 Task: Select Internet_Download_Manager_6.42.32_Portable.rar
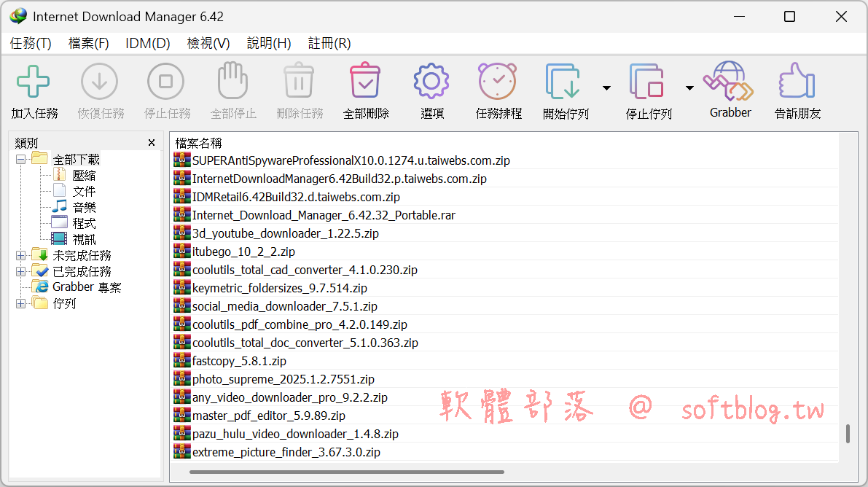(314, 216)
